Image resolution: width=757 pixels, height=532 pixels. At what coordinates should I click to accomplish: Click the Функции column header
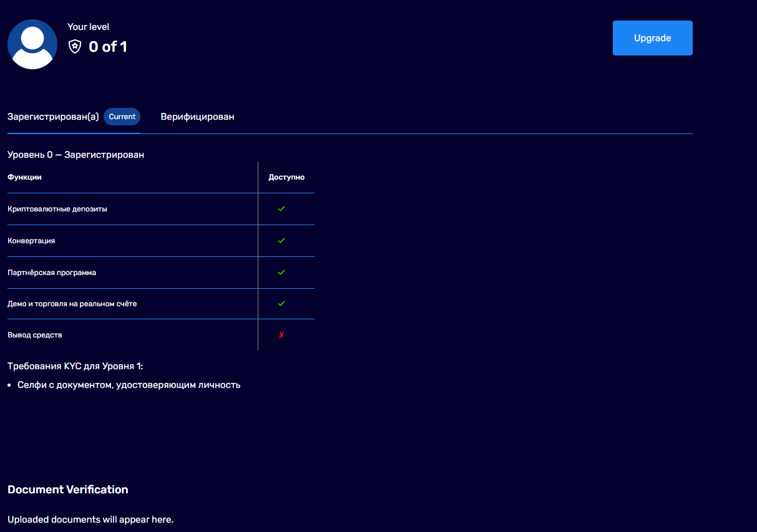(24, 177)
